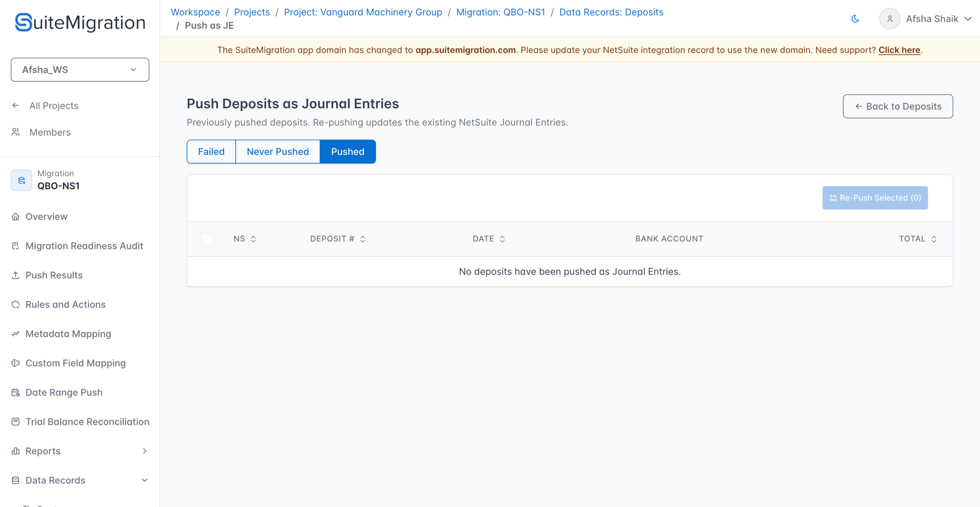Screen dimensions: 980x507
Task: Click the Metadata Mapping arrows icon
Action: 16,334
